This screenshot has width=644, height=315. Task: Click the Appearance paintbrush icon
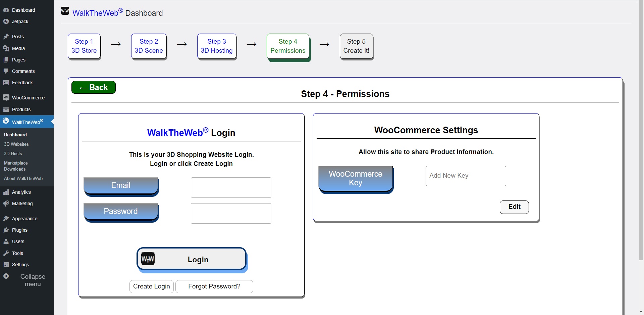coord(6,219)
